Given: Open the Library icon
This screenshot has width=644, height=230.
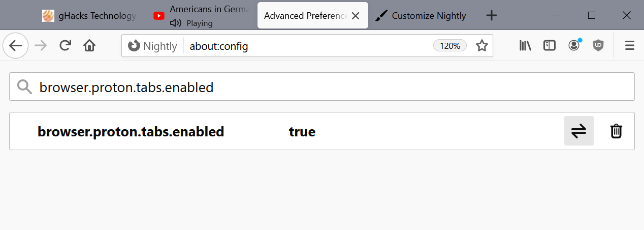Looking at the screenshot, I should coord(525,46).
